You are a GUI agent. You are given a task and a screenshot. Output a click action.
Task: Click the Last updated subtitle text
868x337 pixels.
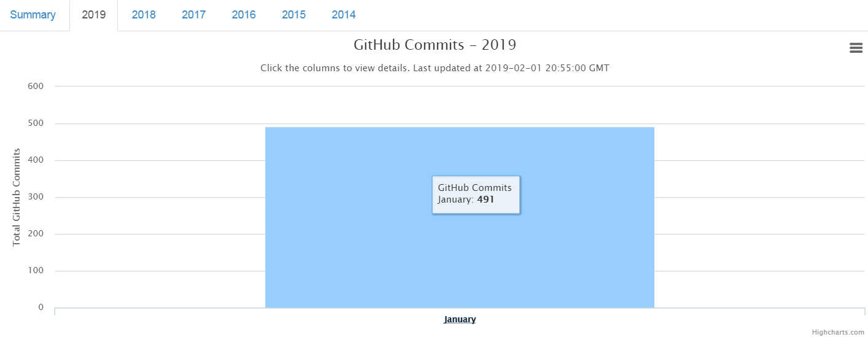(x=435, y=68)
